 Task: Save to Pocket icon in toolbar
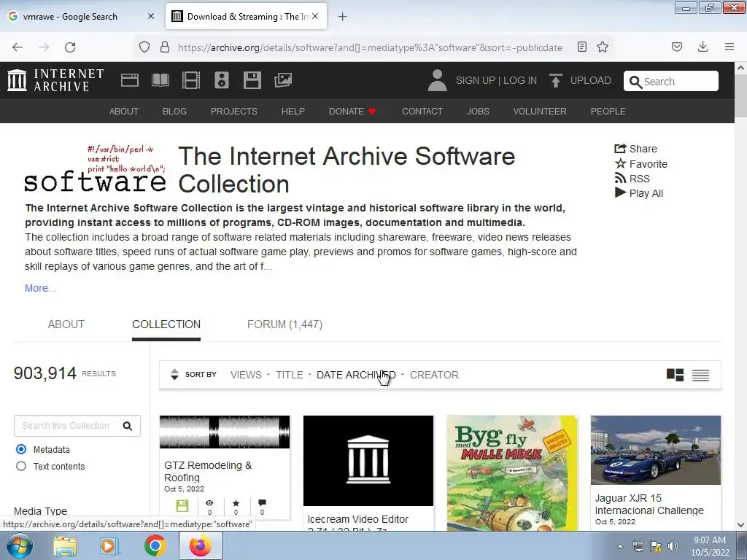(x=677, y=47)
